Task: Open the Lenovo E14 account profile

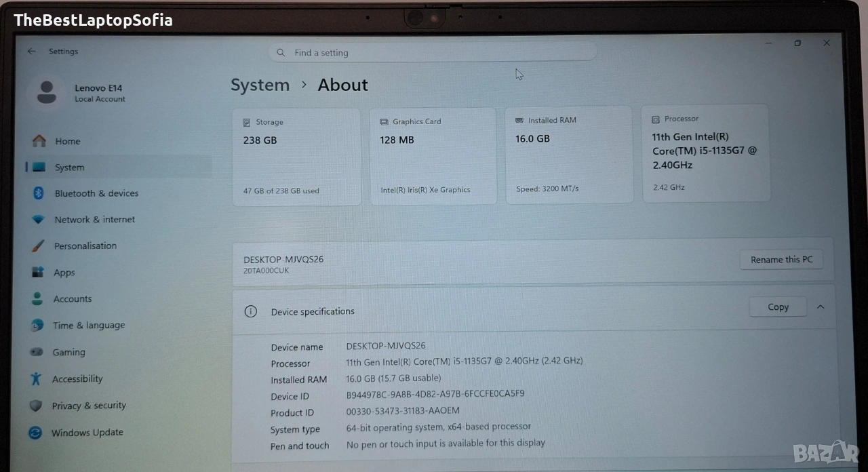Action: tap(78, 93)
